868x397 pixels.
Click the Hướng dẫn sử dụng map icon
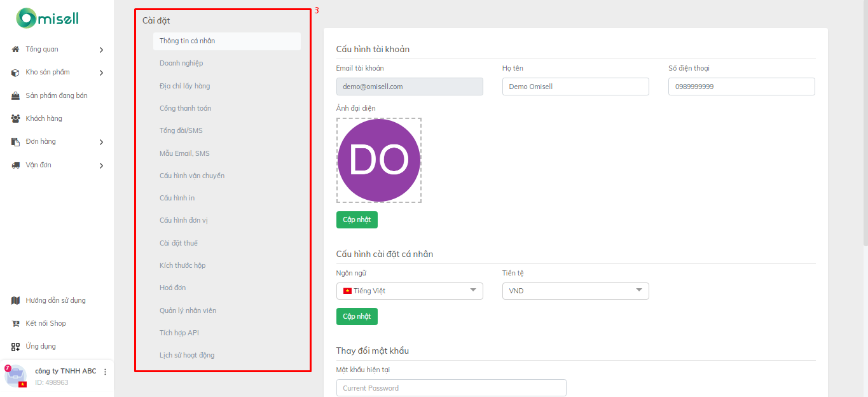pyautogui.click(x=15, y=300)
